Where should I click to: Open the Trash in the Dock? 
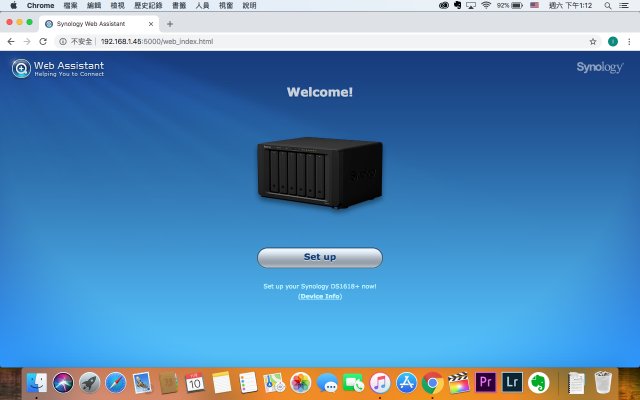click(603, 382)
